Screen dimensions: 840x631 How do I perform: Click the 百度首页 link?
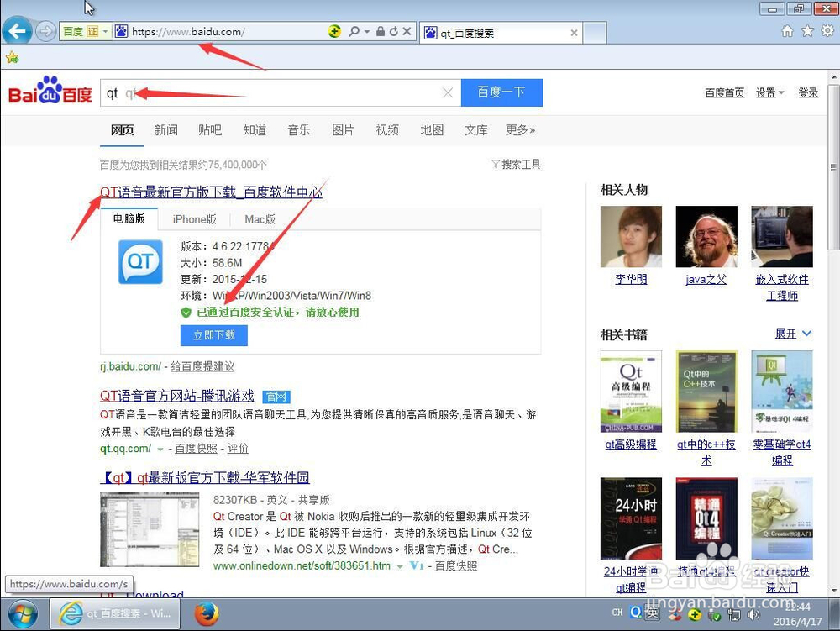pyautogui.click(x=724, y=92)
